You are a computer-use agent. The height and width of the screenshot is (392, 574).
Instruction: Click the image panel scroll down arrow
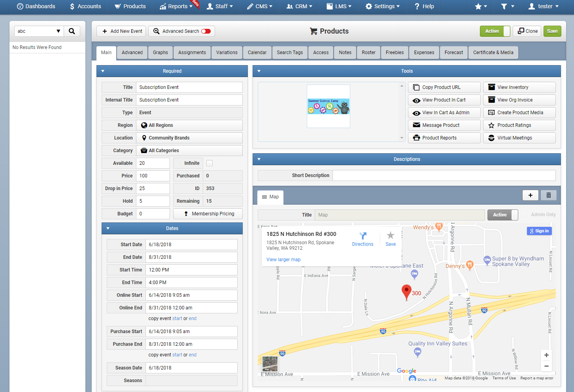pyautogui.click(x=402, y=138)
